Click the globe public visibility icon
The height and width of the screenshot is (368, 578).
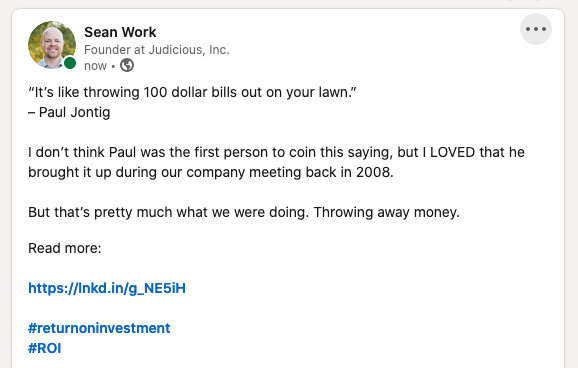127,65
